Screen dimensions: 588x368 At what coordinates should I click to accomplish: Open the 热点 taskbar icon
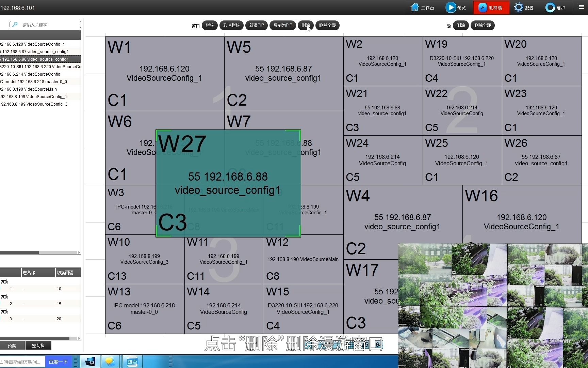(x=132, y=362)
